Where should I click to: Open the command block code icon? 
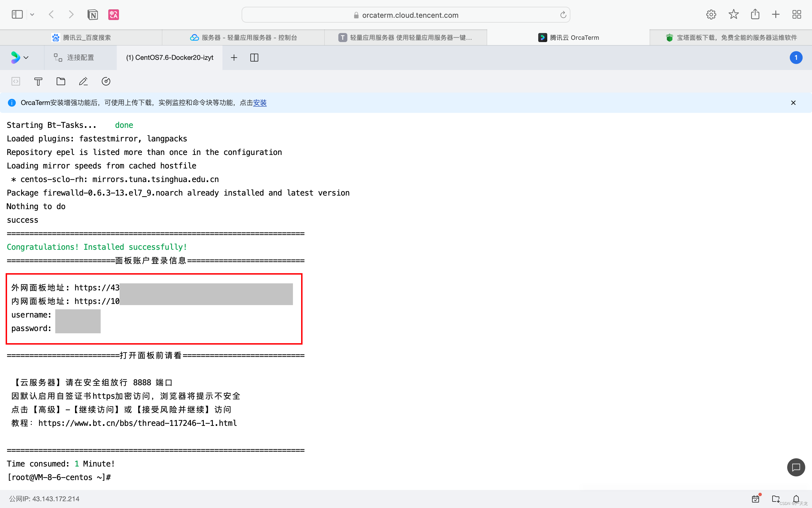click(x=16, y=81)
